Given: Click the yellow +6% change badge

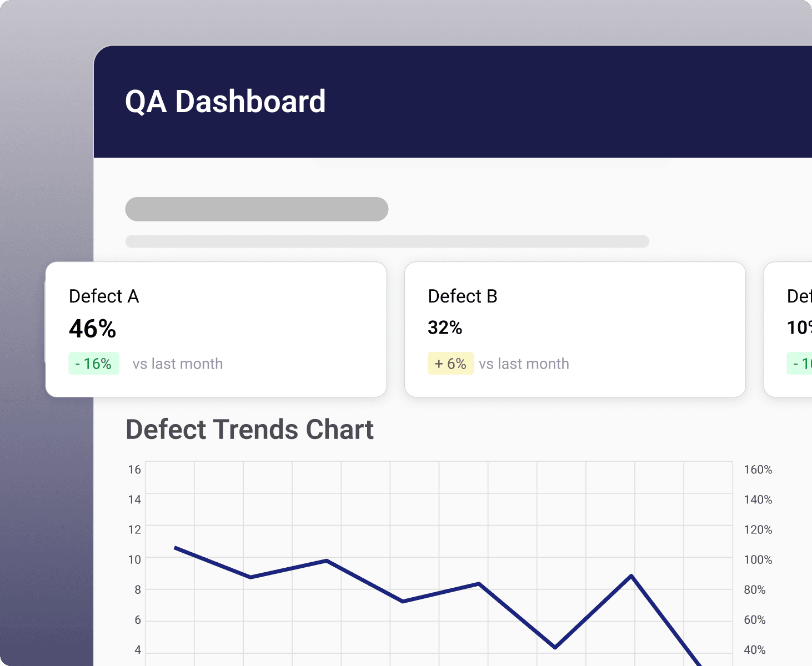Looking at the screenshot, I should [x=450, y=364].
